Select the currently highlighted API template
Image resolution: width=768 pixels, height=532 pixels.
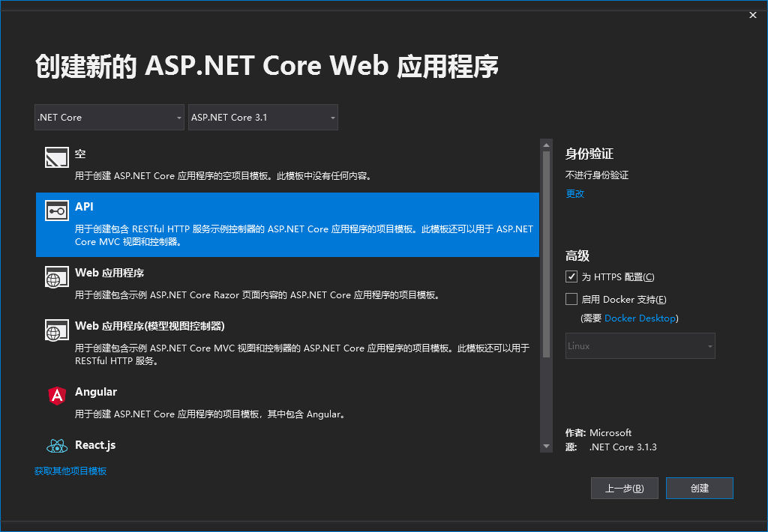285,225
